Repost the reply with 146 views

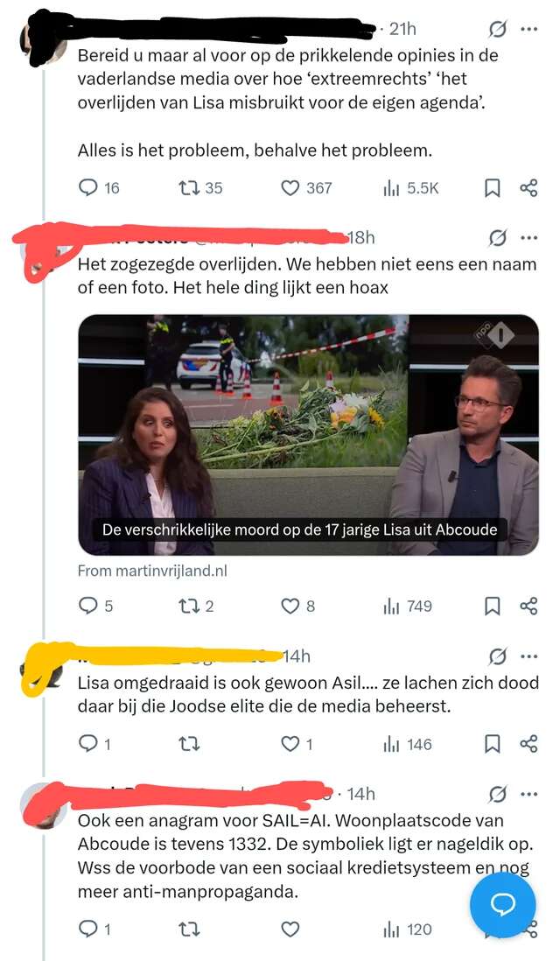189,744
